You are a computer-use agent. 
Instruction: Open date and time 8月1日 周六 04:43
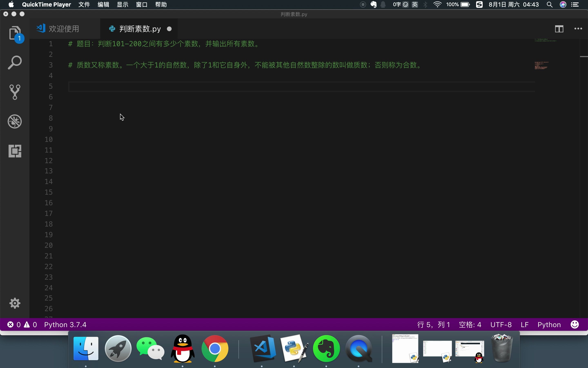(x=514, y=5)
